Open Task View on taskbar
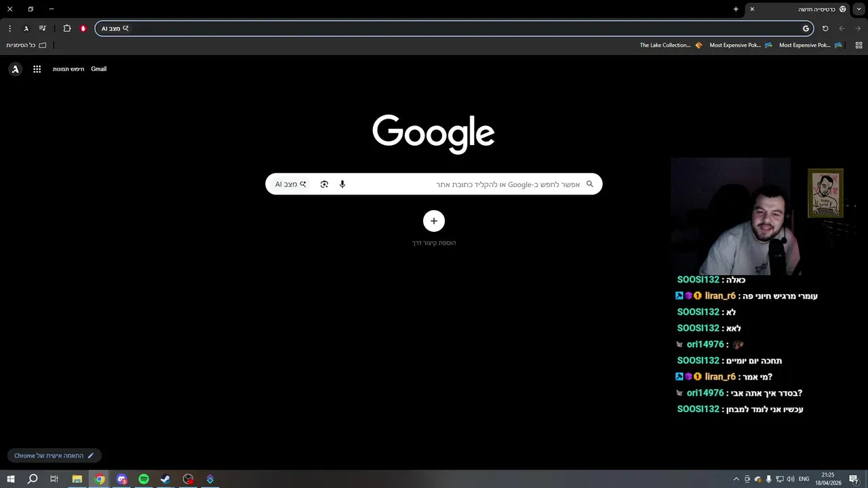 54,479
